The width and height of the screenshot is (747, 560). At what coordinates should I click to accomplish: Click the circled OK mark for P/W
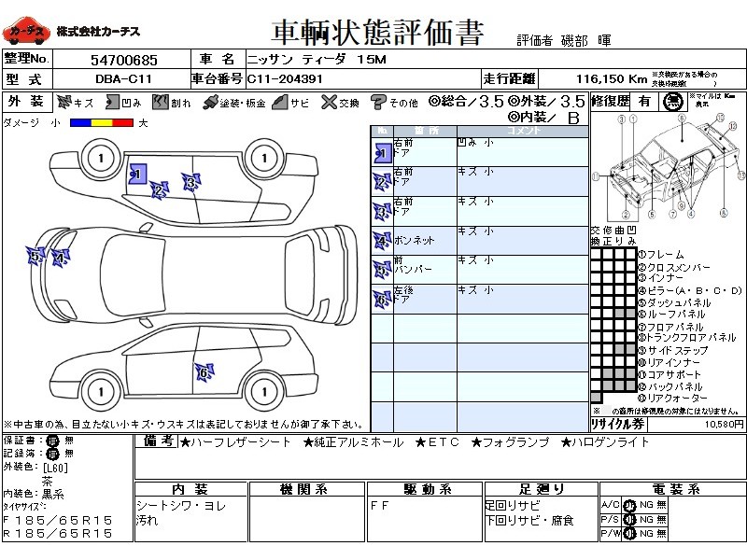pos(629,534)
